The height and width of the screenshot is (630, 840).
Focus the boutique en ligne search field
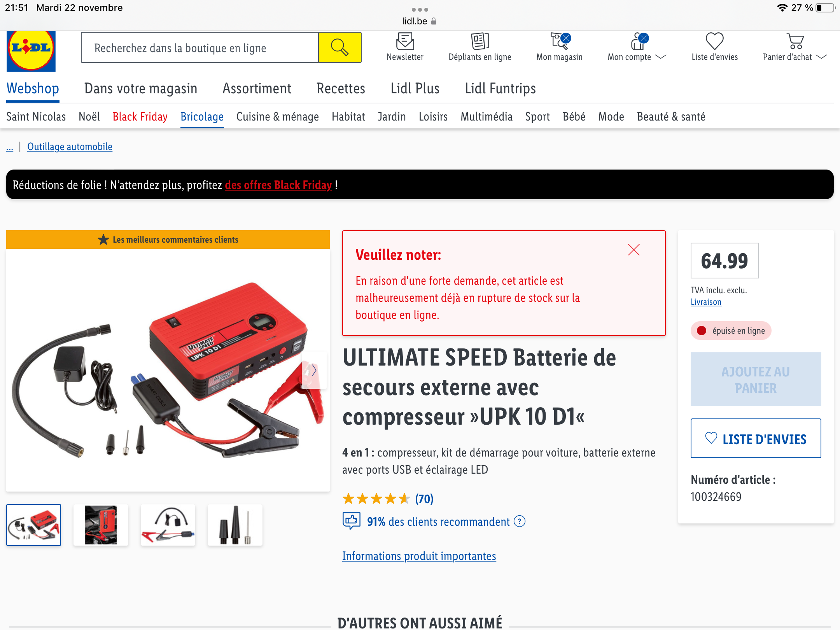click(200, 47)
